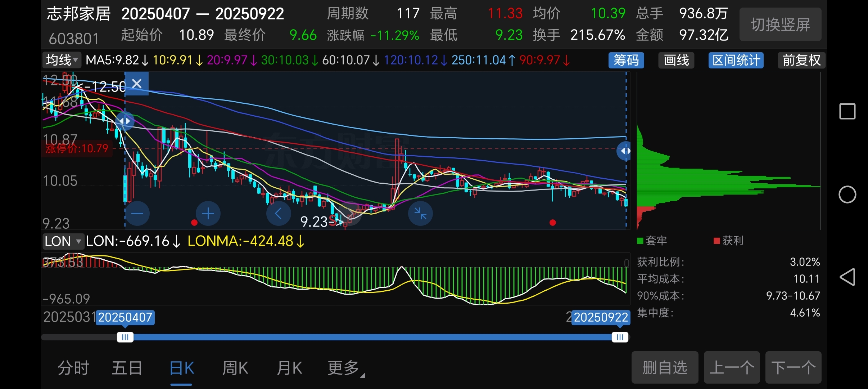
Task: Tap the blue date range slider track
Action: pyautogui.click(x=372, y=337)
